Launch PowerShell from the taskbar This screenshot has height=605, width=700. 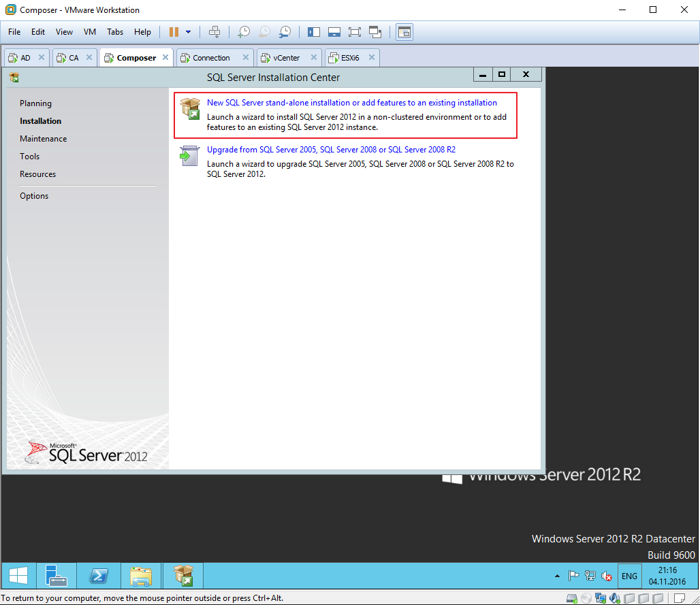[x=99, y=576]
